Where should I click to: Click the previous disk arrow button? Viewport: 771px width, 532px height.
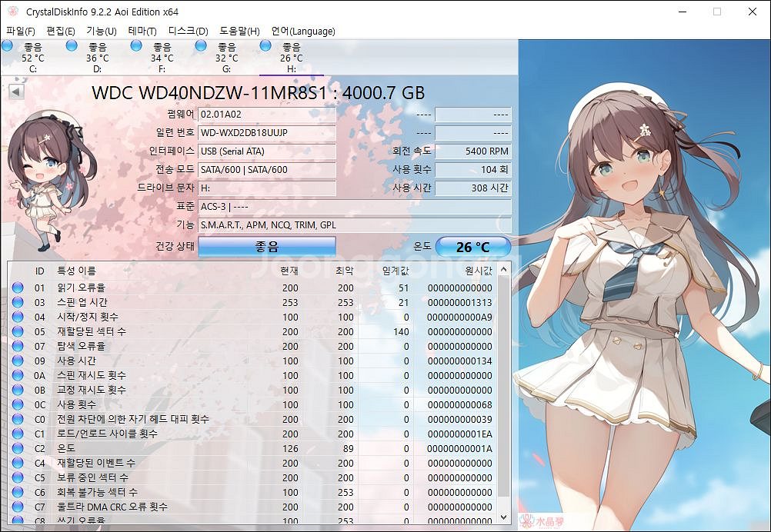(x=16, y=91)
